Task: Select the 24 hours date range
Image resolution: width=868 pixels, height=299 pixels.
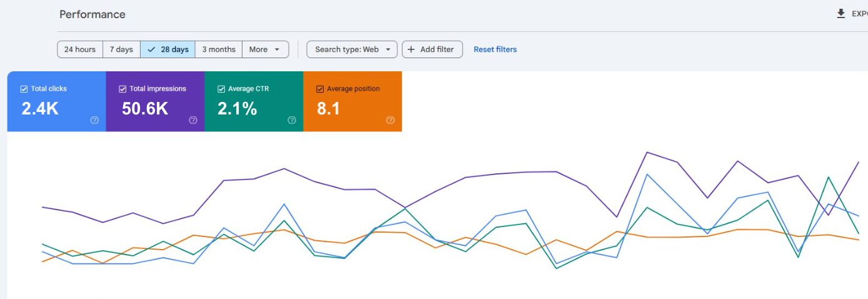Action: click(80, 49)
